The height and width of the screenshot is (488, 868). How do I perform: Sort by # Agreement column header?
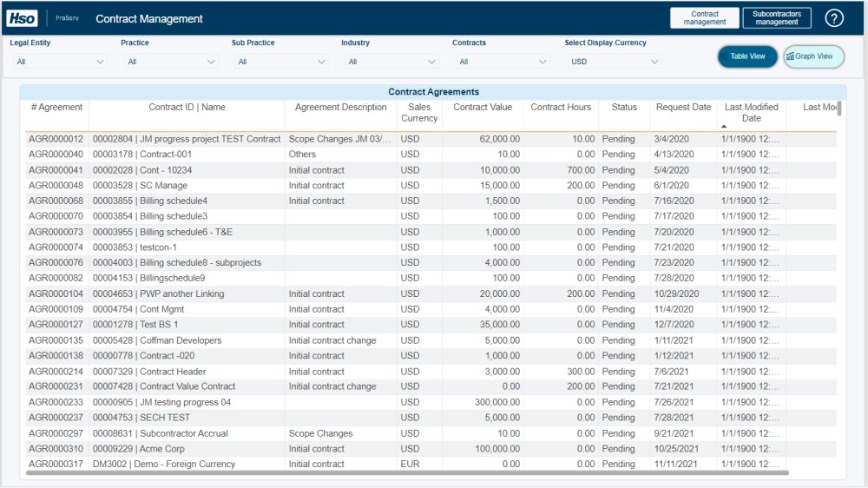tap(56, 108)
